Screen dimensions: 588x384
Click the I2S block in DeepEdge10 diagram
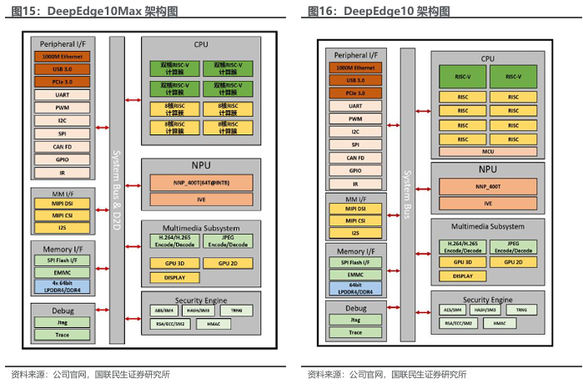pos(355,233)
